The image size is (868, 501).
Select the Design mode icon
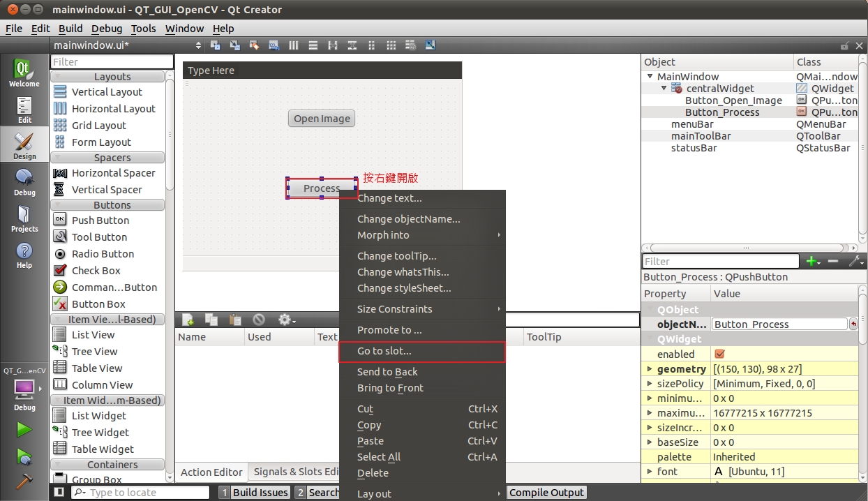(x=24, y=146)
